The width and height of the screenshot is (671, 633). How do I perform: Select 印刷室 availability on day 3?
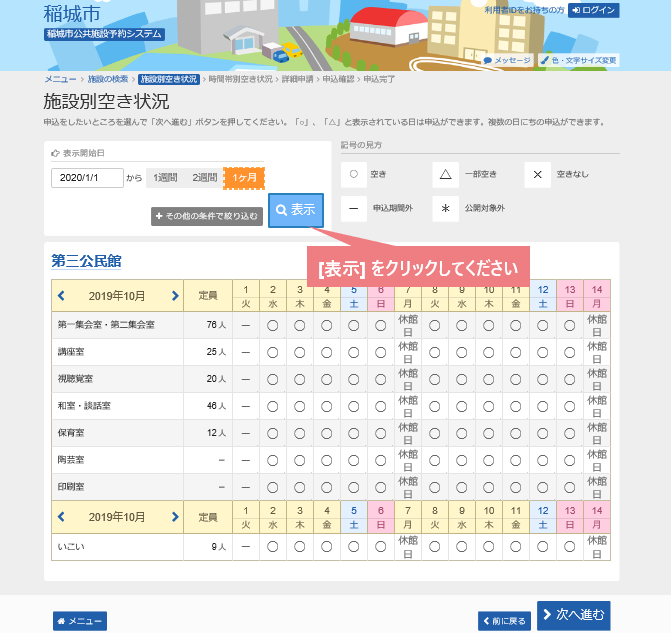click(300, 487)
